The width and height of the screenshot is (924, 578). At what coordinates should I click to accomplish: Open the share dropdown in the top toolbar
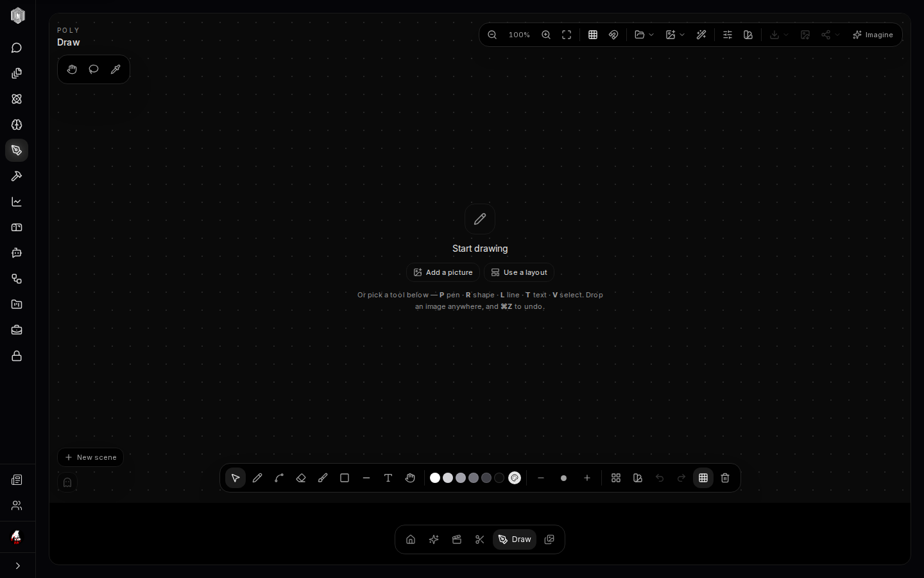coord(830,35)
